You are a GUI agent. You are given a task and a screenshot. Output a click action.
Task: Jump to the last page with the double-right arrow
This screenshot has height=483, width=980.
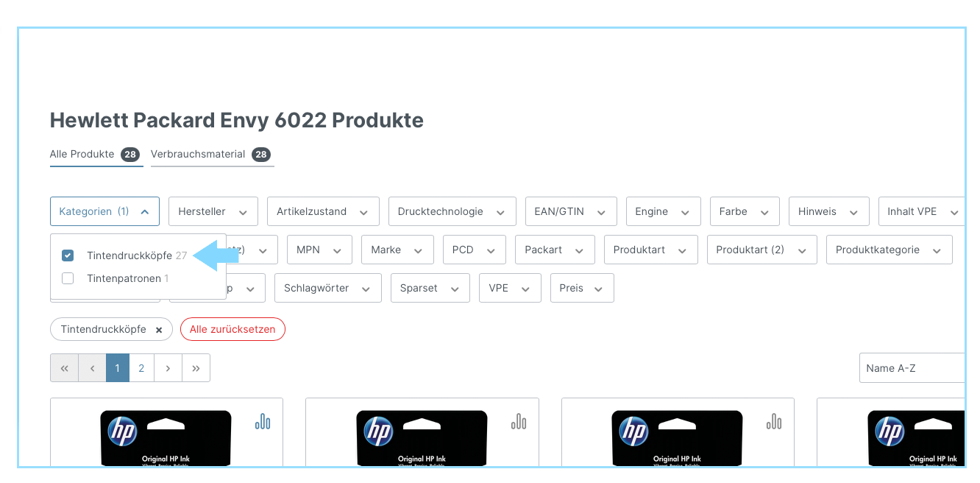click(196, 368)
